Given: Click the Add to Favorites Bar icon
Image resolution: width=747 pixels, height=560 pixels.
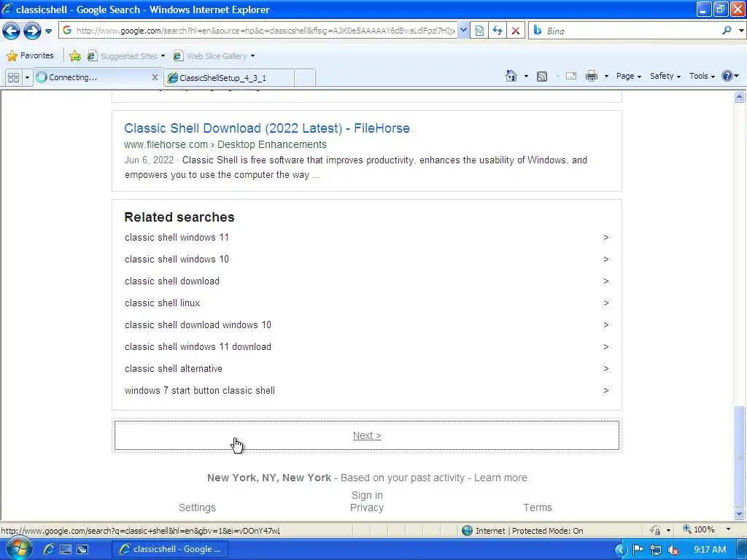Looking at the screenshot, I should tap(75, 55).
